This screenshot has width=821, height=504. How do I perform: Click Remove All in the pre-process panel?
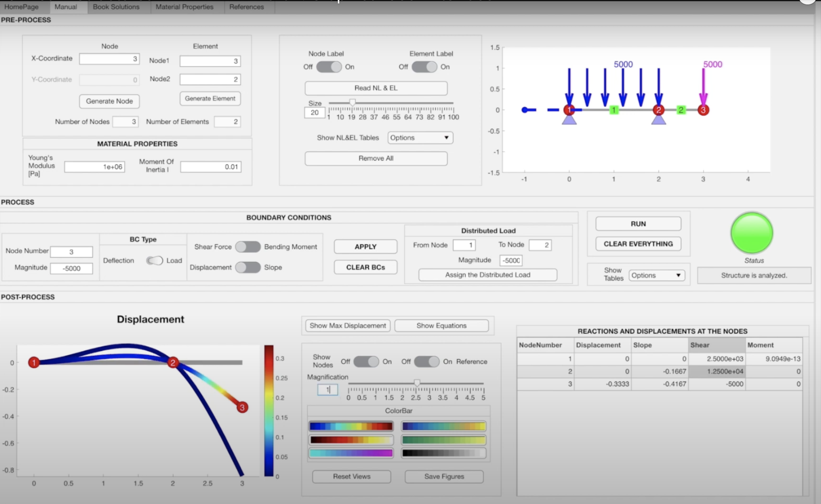376,158
